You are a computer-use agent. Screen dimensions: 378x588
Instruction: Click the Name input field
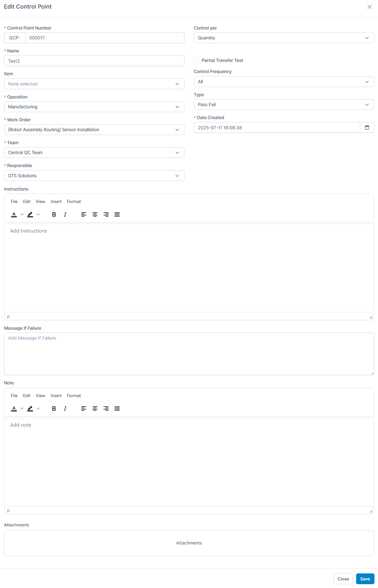pos(94,61)
